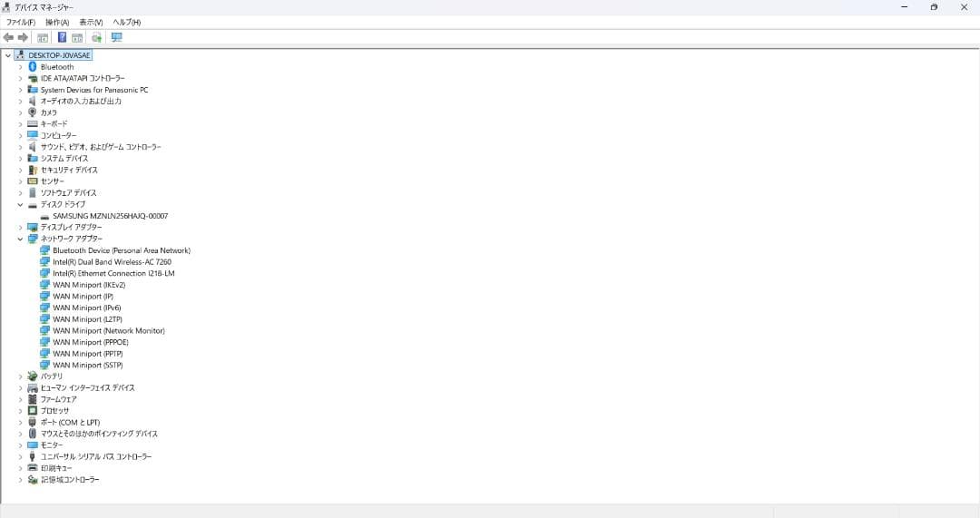The image size is (980, 518).
Task: Click the Forward arrow toolbar icon
Action: (x=23, y=37)
